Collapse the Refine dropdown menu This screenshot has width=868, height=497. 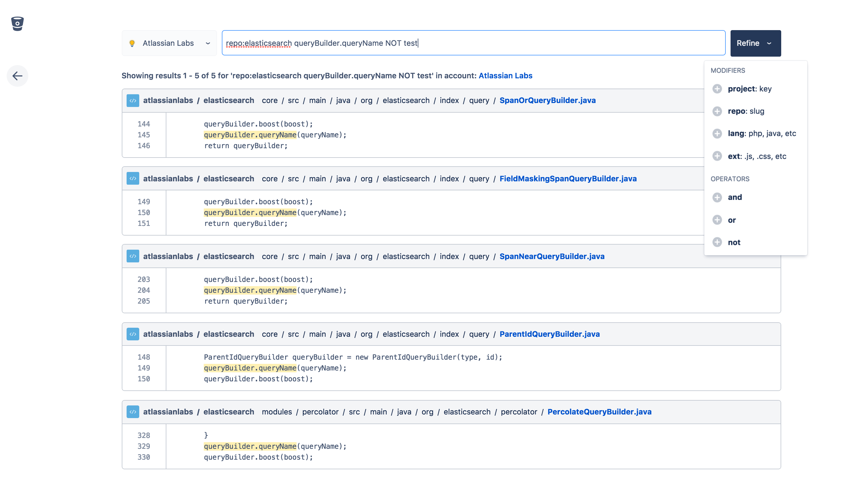pos(755,43)
